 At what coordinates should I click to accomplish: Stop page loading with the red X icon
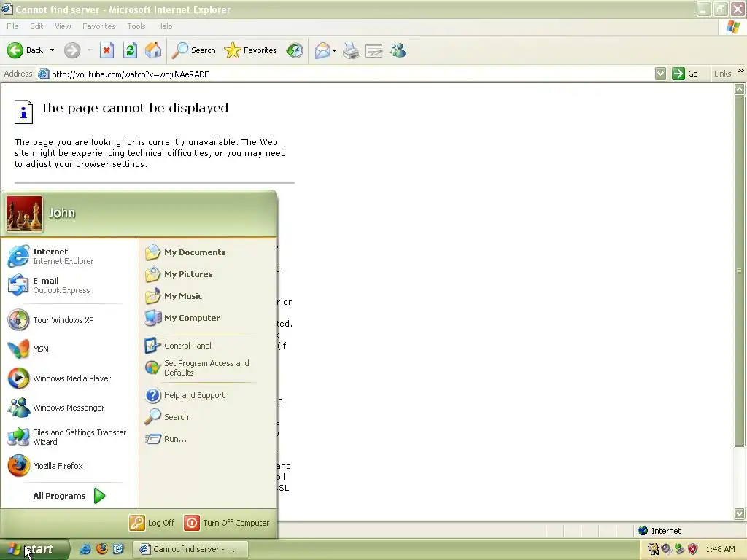(x=107, y=50)
